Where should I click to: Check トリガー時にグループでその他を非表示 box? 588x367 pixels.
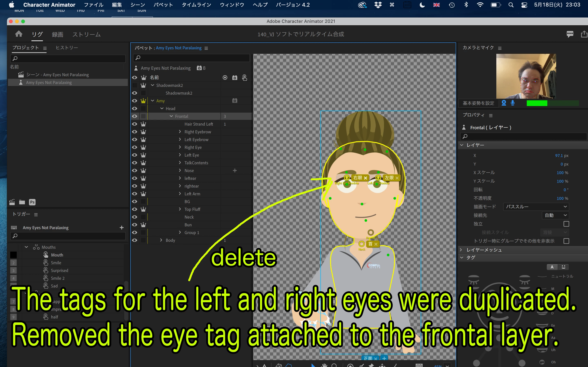point(566,241)
